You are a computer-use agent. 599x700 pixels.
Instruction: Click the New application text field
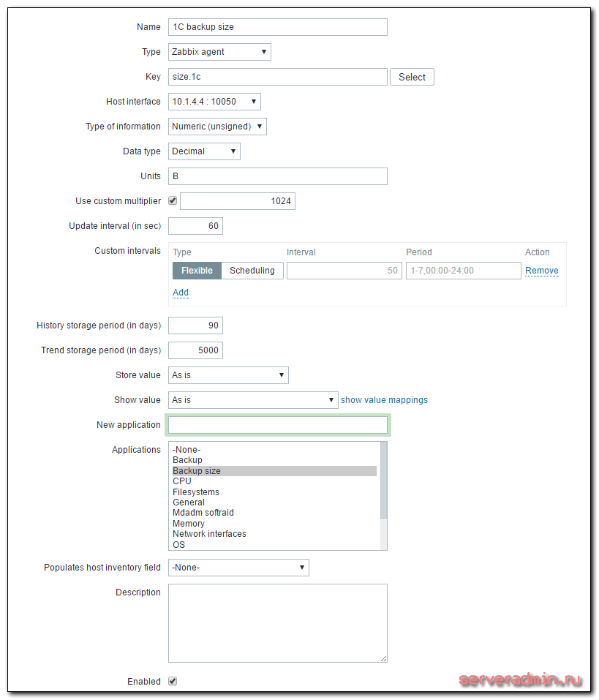278,425
